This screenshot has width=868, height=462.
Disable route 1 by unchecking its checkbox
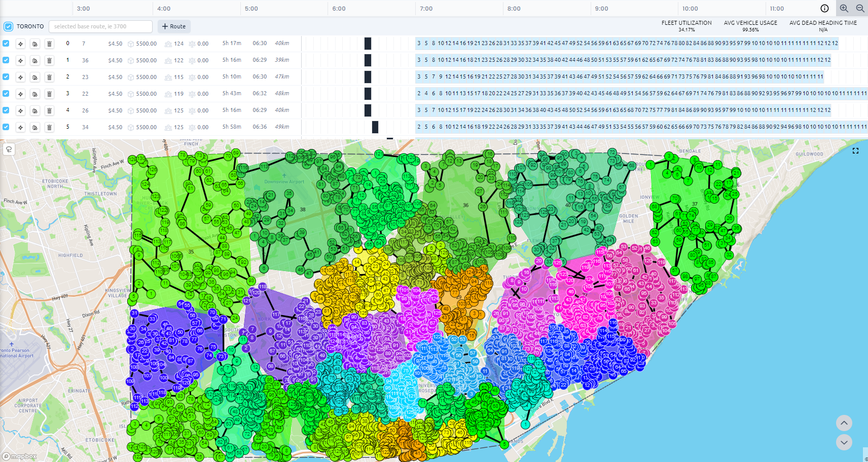[6, 60]
